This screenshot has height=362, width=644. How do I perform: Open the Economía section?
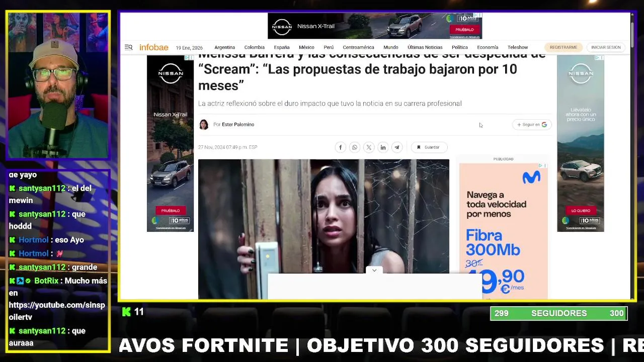coord(488,47)
